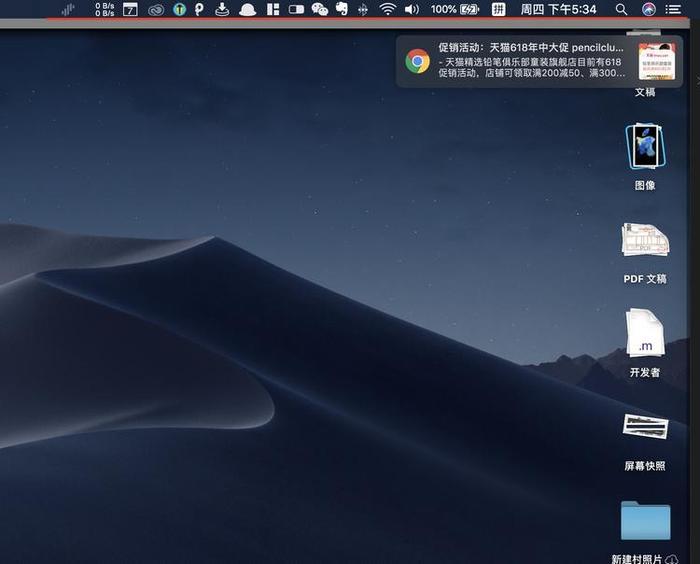Open the P-shaped menu bar icon
Image resolution: width=700 pixels, height=564 pixels.
click(x=199, y=9)
